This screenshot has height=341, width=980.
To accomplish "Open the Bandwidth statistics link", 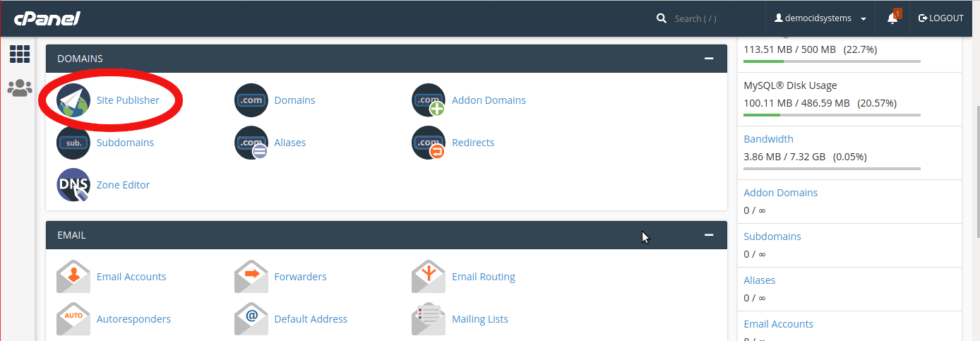I will point(768,139).
